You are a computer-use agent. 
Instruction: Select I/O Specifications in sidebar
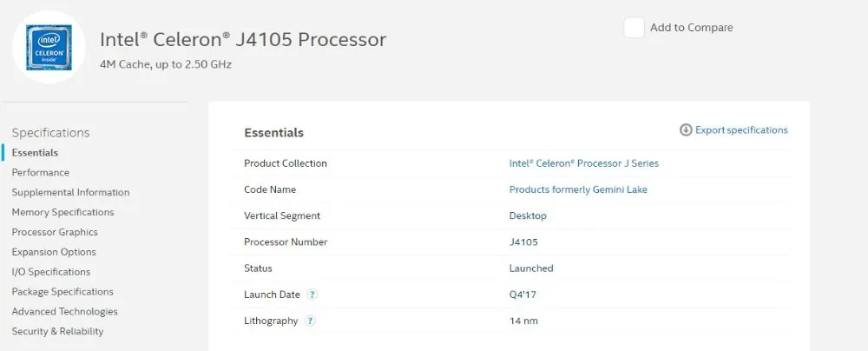click(51, 272)
